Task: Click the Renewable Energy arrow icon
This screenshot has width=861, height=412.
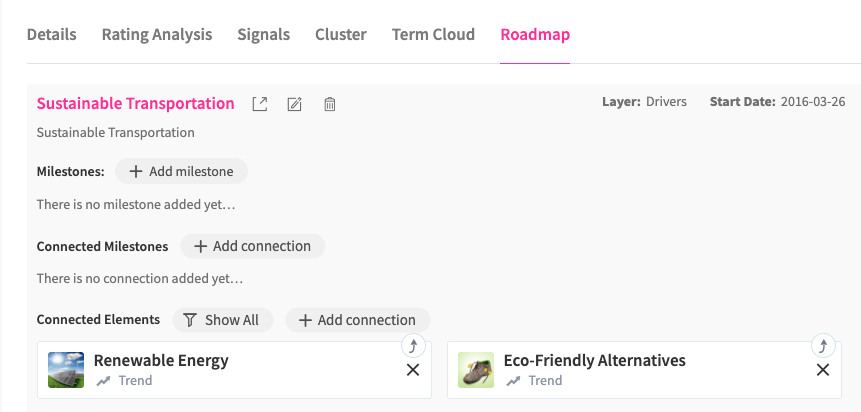Action: (x=414, y=346)
